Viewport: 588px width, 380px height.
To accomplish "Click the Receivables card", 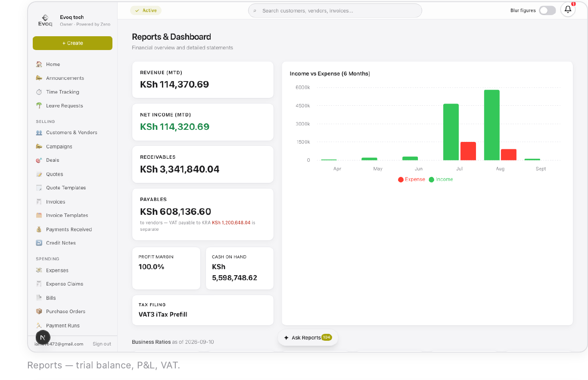I will click(x=203, y=164).
